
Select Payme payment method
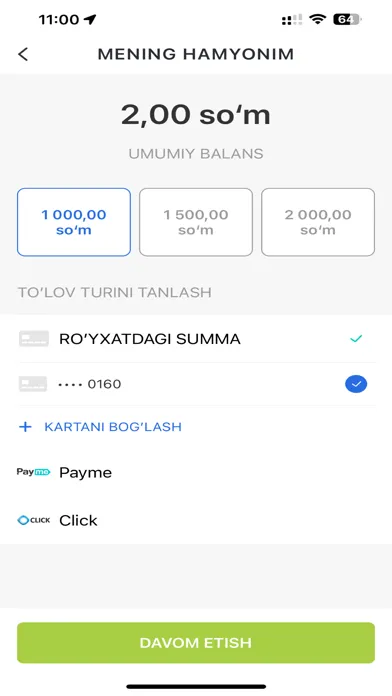pyautogui.click(x=196, y=472)
